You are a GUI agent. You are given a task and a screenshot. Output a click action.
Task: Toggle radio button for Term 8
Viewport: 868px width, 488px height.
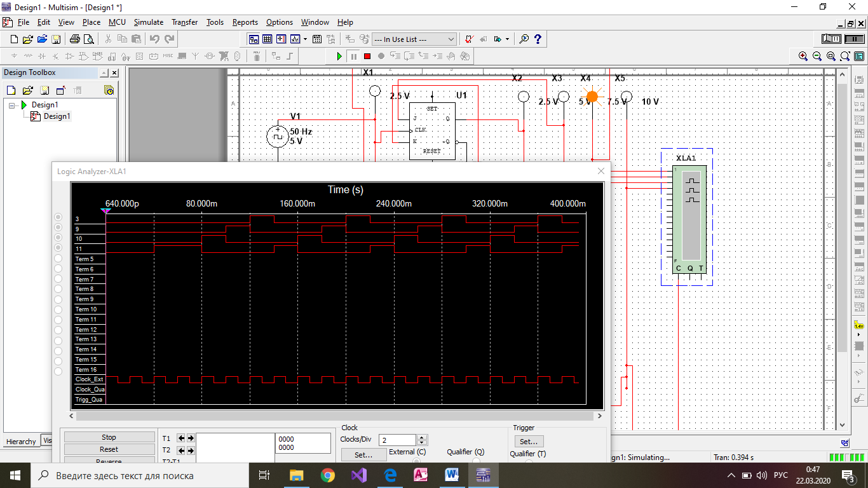[x=58, y=288]
